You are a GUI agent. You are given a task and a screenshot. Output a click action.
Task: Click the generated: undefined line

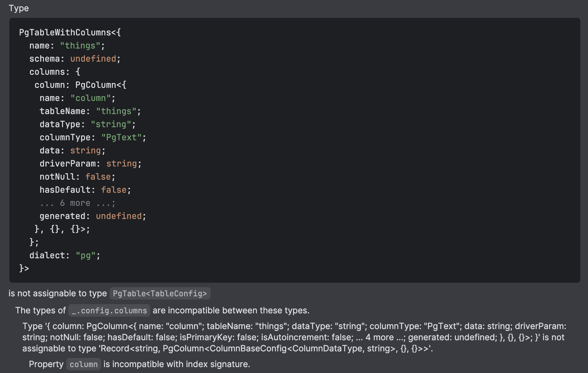pyautogui.click(x=93, y=216)
